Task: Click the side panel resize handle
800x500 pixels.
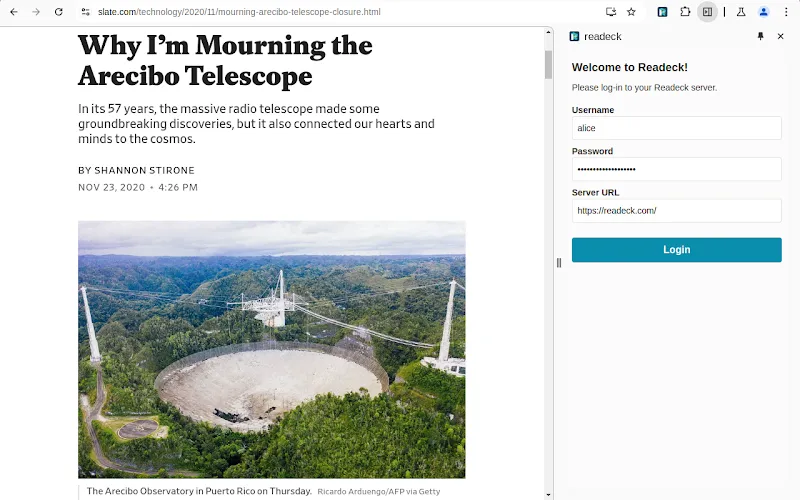Action: click(x=559, y=263)
